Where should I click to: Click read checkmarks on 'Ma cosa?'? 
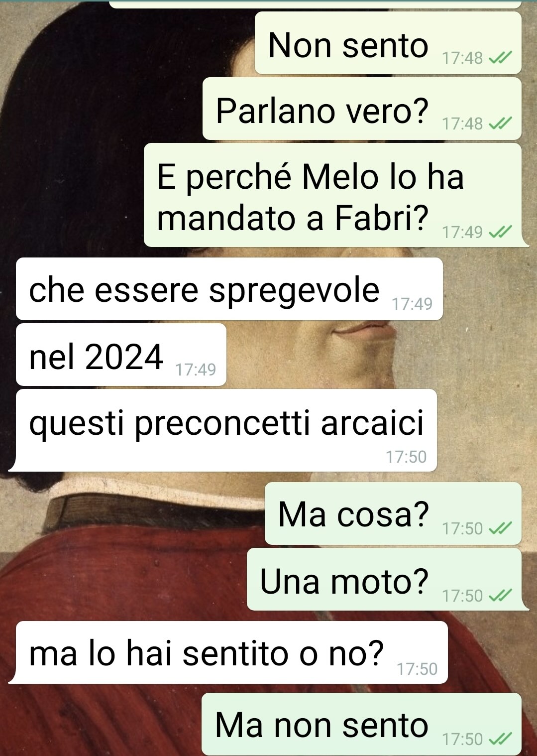tap(500, 528)
